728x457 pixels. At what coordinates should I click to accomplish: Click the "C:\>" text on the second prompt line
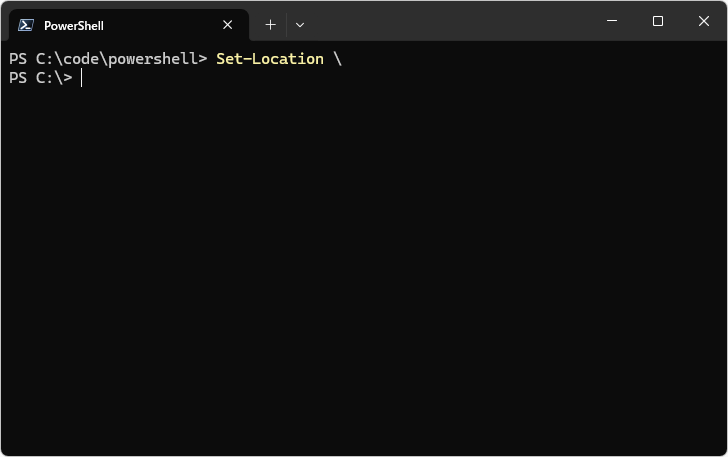pyautogui.click(x=54, y=78)
